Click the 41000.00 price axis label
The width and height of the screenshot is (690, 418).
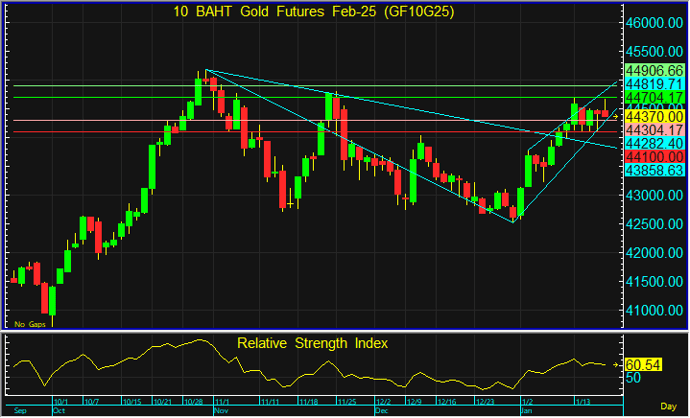point(654,310)
